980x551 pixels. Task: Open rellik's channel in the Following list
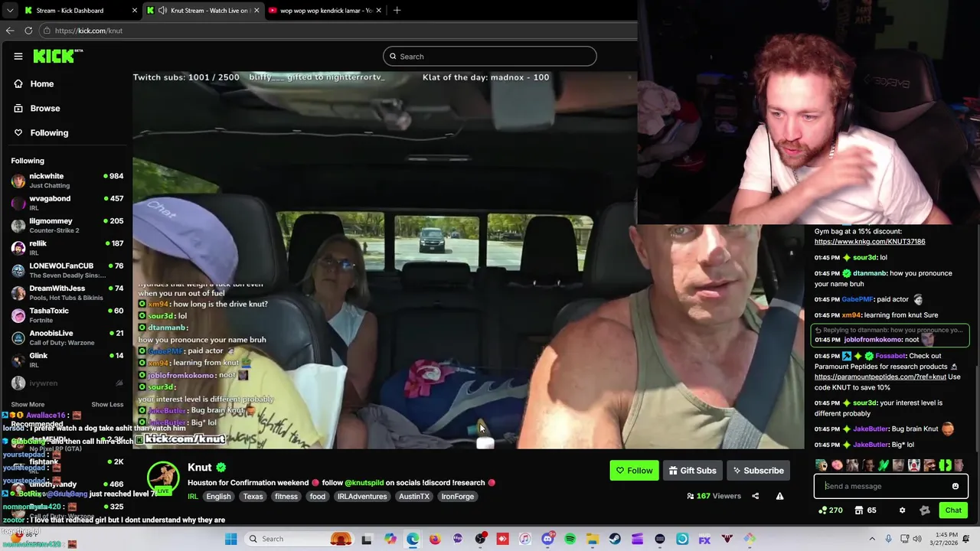67,248
